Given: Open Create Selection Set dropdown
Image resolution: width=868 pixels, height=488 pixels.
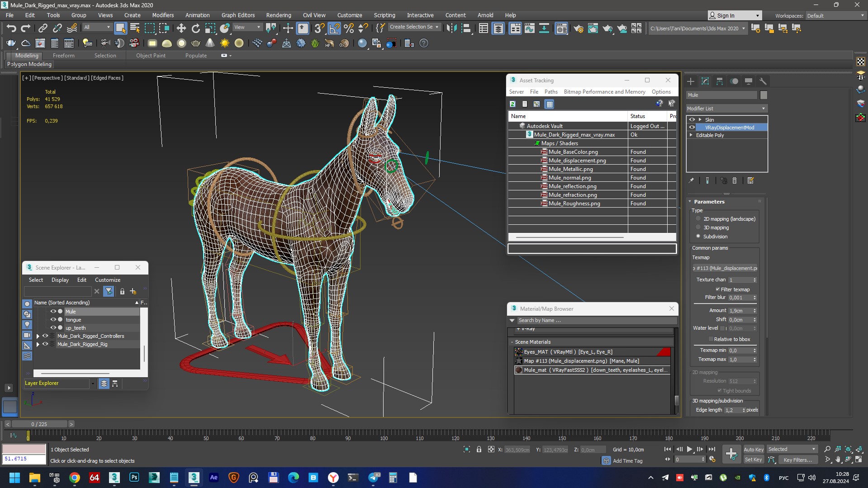Looking at the screenshot, I should pos(414,27).
